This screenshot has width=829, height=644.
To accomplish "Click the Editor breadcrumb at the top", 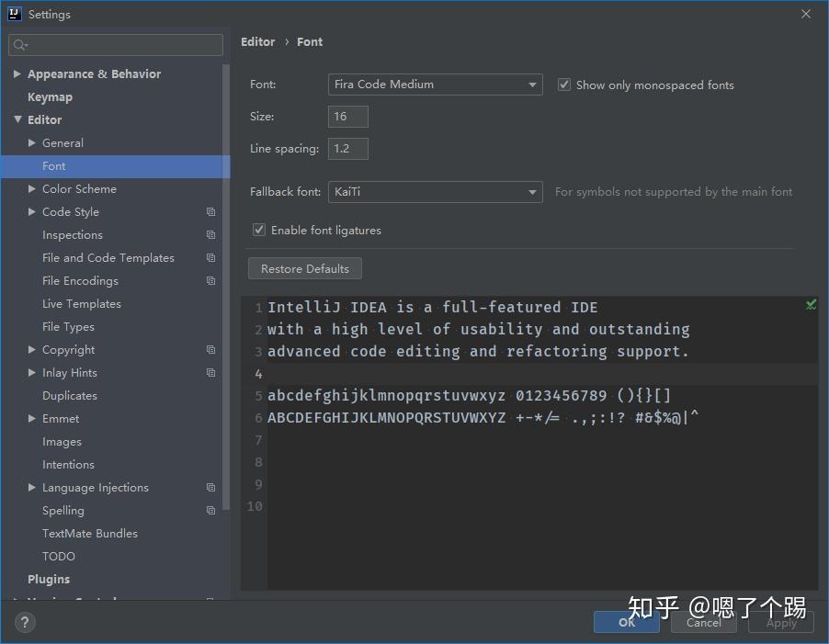I will coord(257,41).
